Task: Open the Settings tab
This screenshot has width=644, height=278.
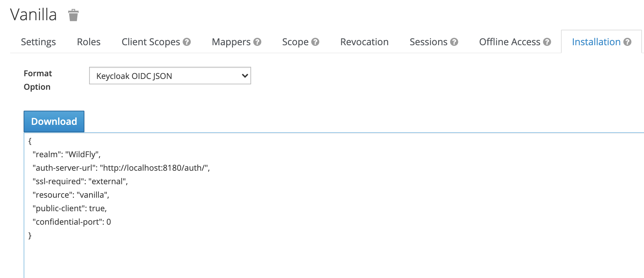Action: (x=38, y=42)
